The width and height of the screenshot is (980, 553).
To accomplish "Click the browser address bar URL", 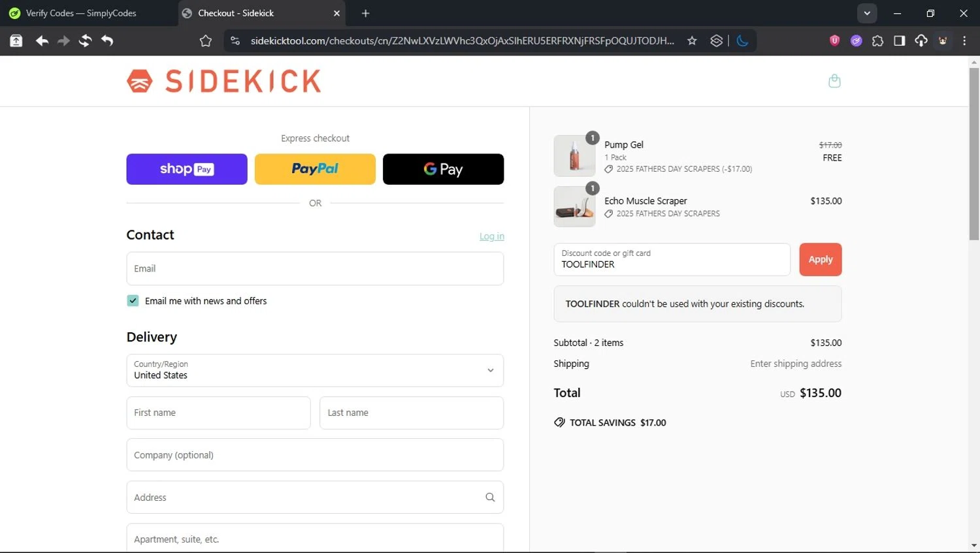I will pyautogui.click(x=462, y=41).
